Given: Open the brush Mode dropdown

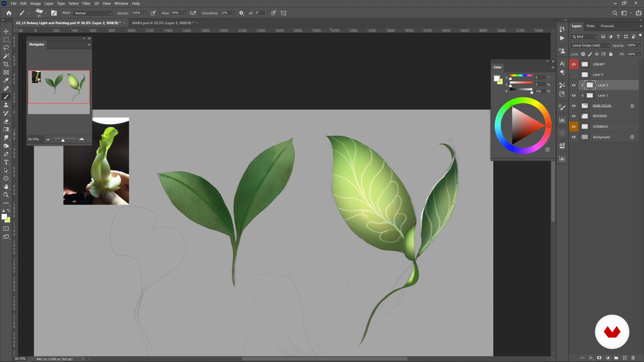Looking at the screenshot, I should point(93,13).
